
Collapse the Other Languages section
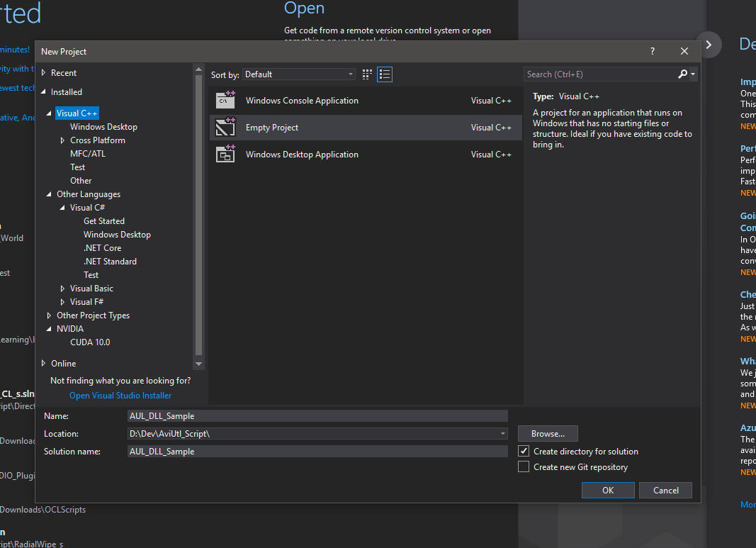click(x=48, y=194)
